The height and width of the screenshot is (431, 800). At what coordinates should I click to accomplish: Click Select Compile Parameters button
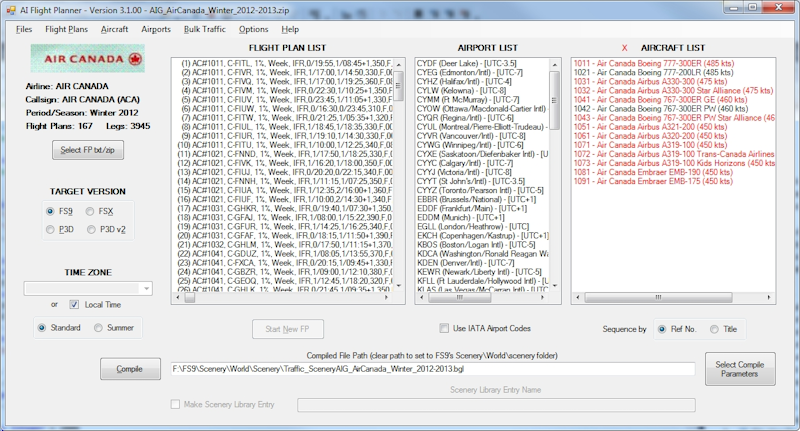coord(740,369)
